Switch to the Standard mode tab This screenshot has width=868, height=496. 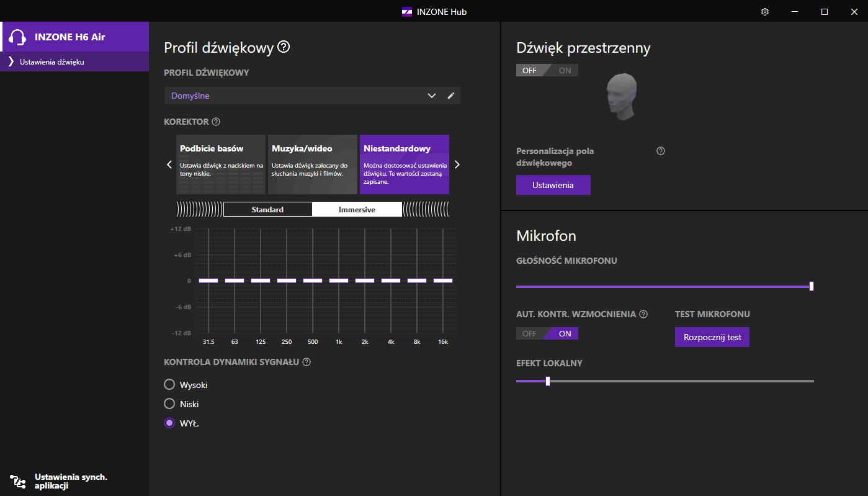[x=267, y=210]
